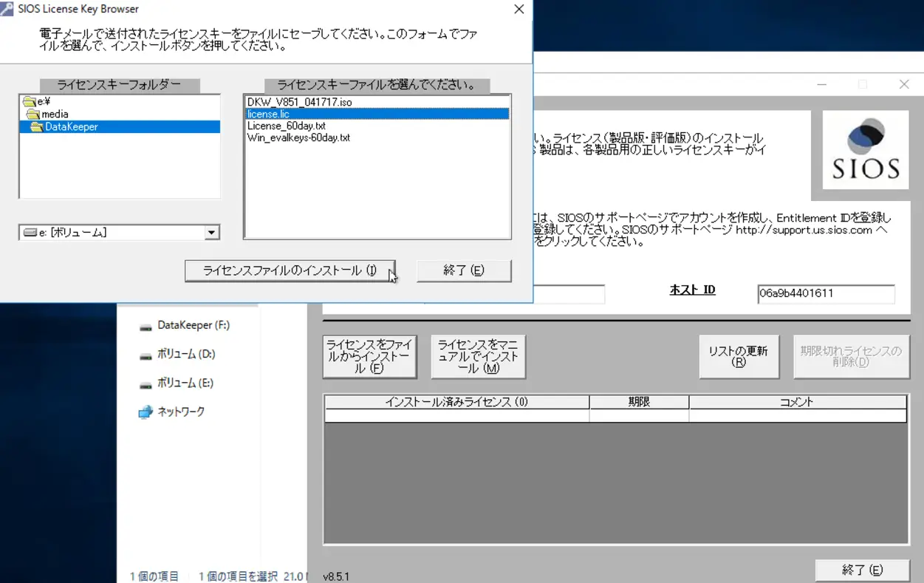
Task: Click the コメント column header
Action: [797, 403]
